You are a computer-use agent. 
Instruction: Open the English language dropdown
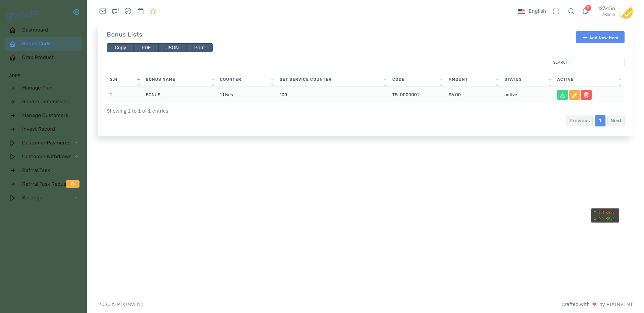[x=532, y=11]
